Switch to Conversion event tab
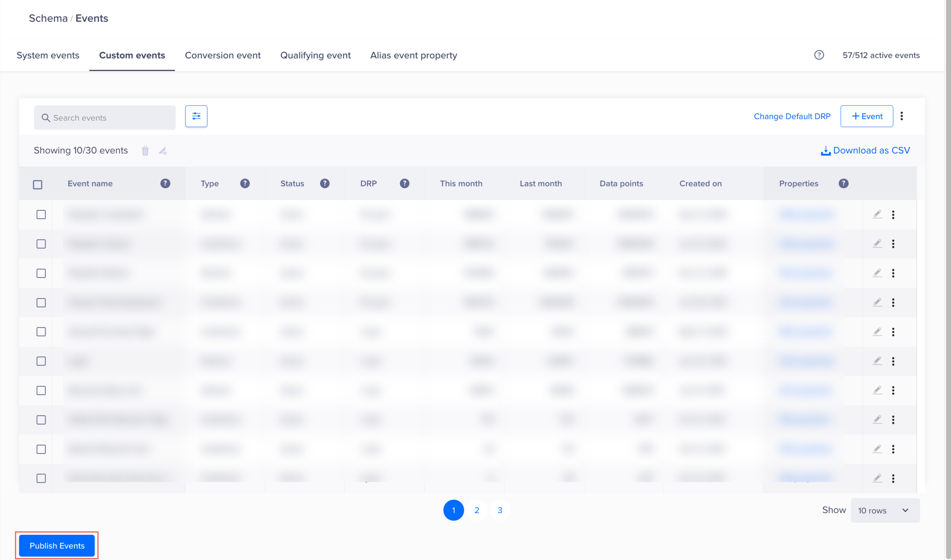 click(x=222, y=55)
